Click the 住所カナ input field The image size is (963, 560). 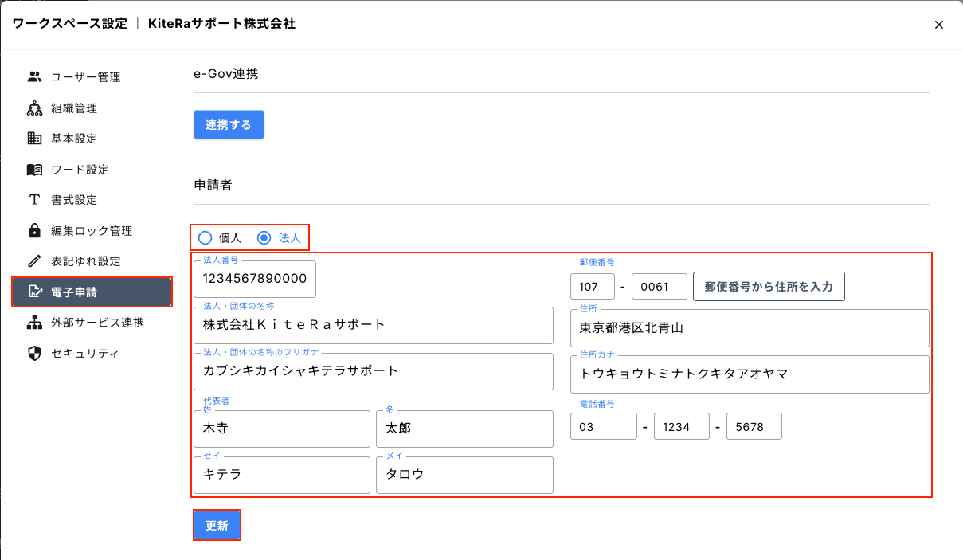[750, 374]
